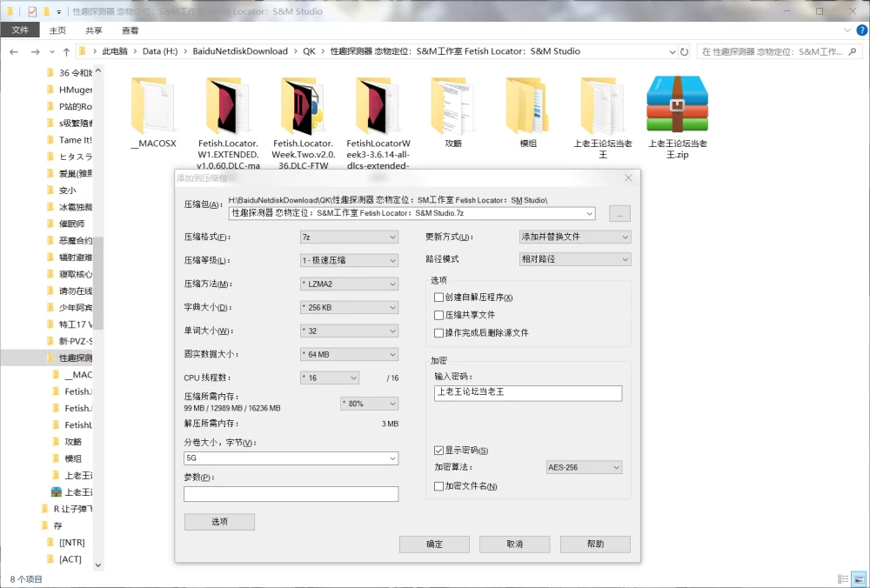This screenshot has height=588, width=870.
Task: Toggle 压缩共享文件 checkbox
Action: pyautogui.click(x=438, y=315)
